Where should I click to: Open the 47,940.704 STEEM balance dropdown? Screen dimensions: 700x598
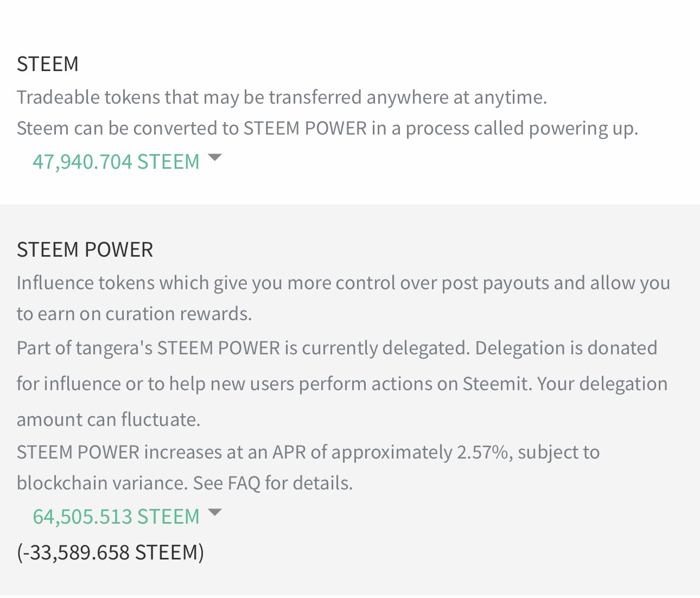[x=116, y=162]
